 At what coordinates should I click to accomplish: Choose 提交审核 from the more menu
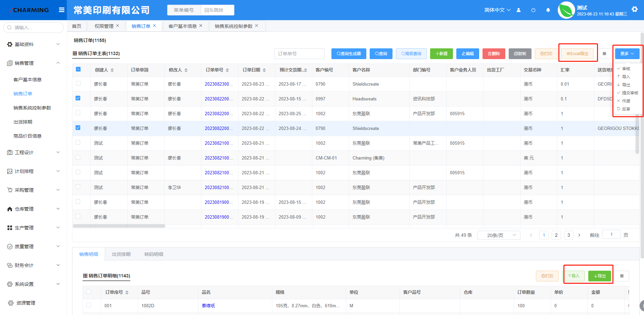pos(628,93)
